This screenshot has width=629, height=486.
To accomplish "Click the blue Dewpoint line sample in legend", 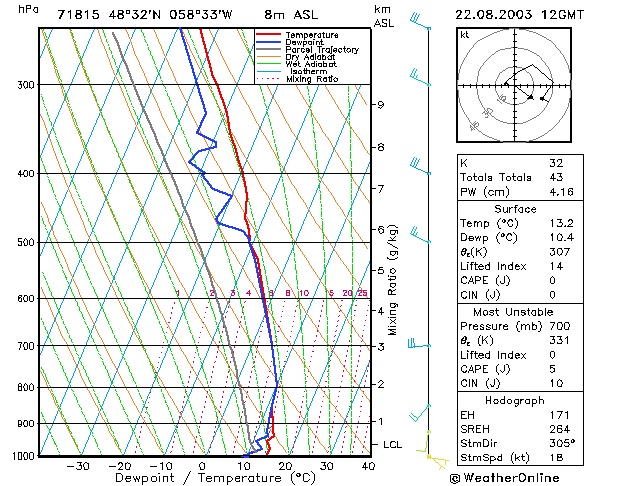I will [x=269, y=42].
